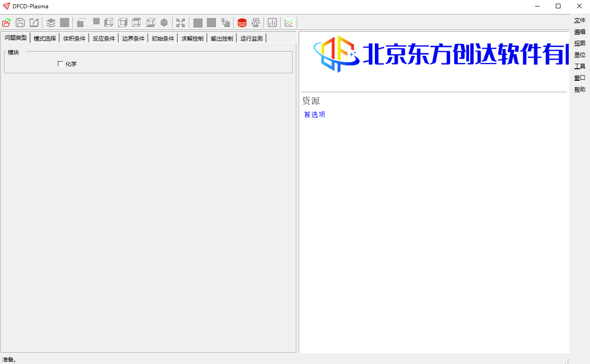590x364 pixels.
Task: Enable the 化学 checkbox
Action: (60, 64)
